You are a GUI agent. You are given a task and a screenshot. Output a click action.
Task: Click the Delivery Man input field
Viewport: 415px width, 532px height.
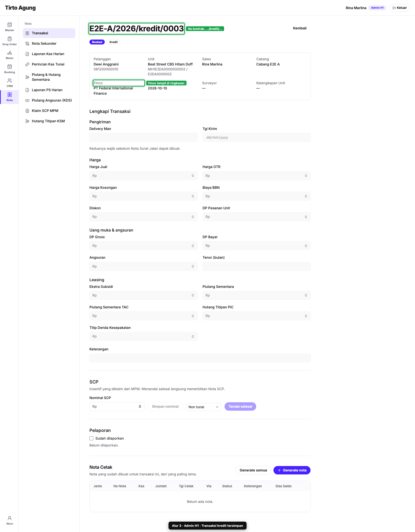tap(143, 137)
